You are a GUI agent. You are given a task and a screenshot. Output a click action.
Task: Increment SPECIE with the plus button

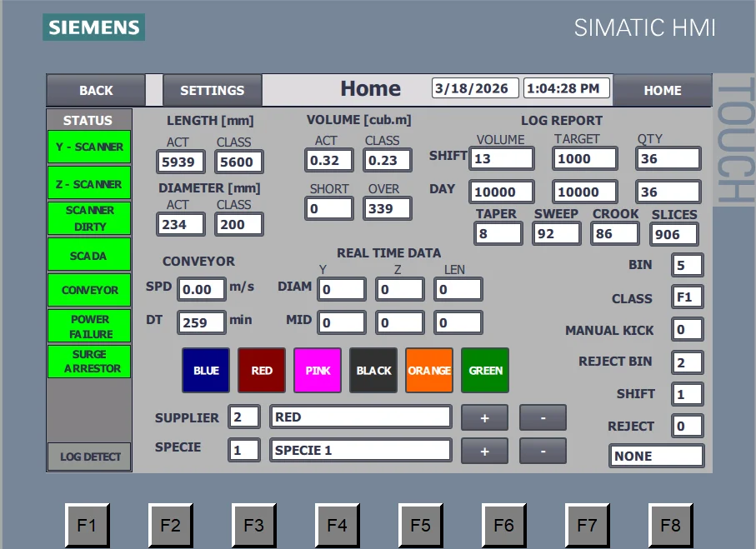pyautogui.click(x=484, y=451)
